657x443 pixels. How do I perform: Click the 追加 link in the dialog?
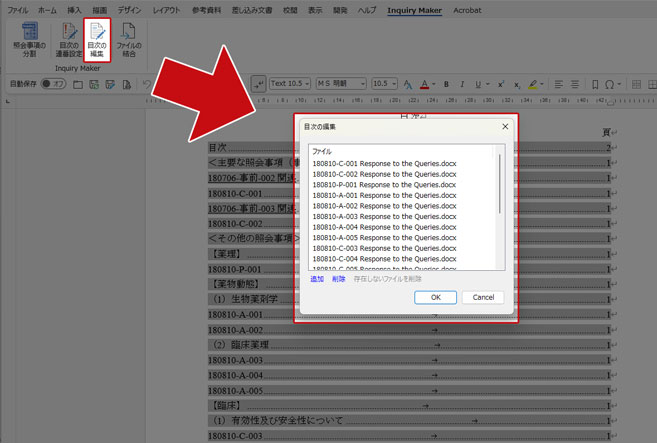317,279
